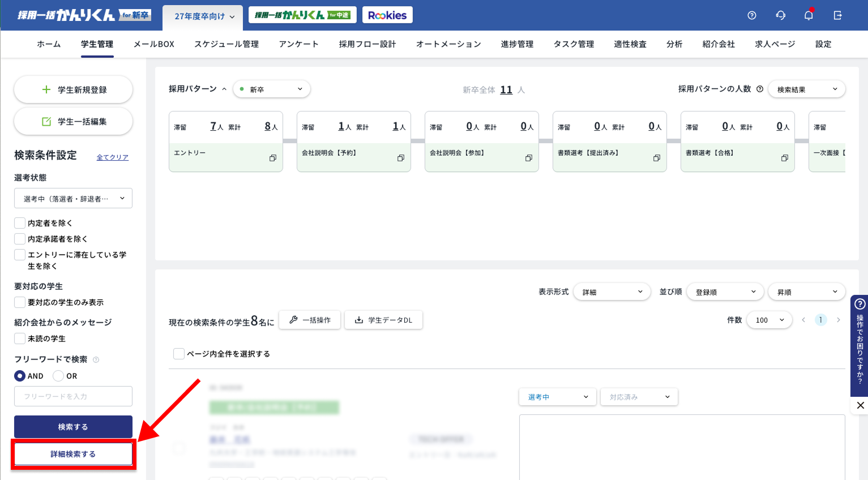Click the headset support icon

(780, 15)
